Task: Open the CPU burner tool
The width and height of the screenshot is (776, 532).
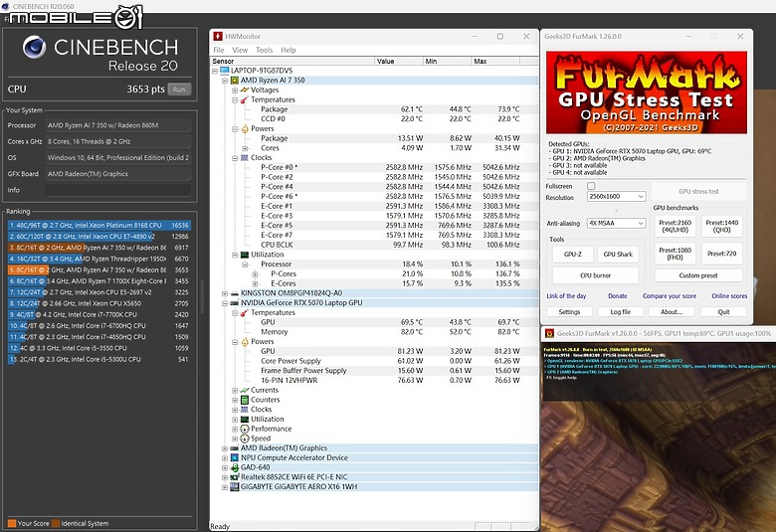Action: [595, 275]
